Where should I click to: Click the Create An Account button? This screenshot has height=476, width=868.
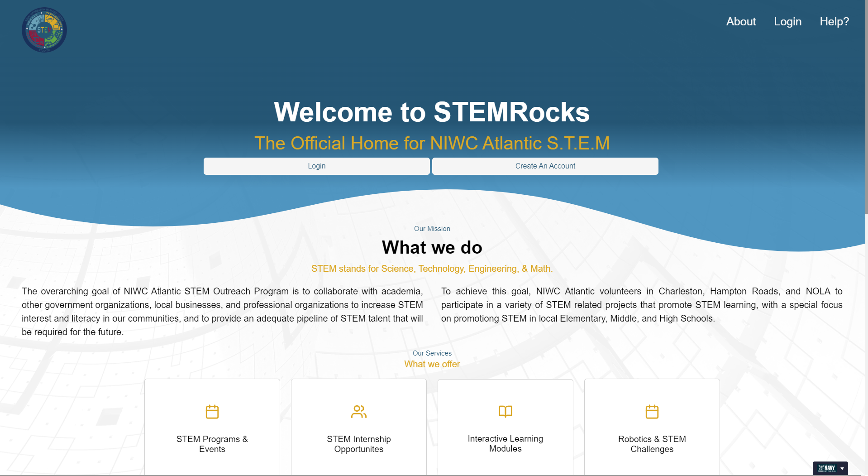pyautogui.click(x=545, y=166)
